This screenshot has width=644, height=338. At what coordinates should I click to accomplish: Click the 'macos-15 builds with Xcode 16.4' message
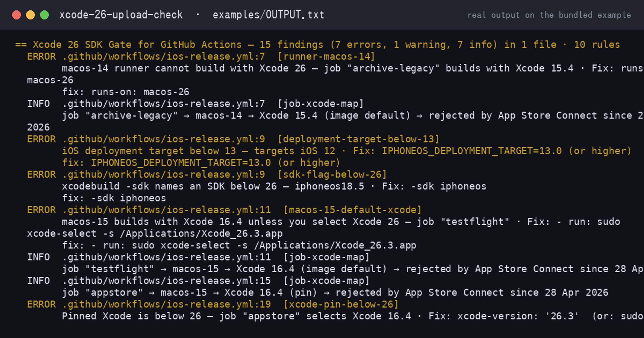pyautogui.click(x=341, y=222)
